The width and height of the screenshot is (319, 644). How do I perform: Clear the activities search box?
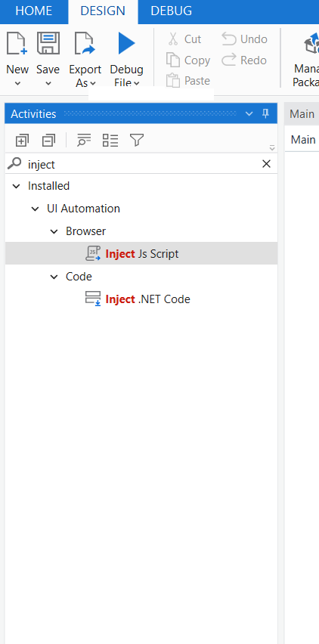[266, 164]
